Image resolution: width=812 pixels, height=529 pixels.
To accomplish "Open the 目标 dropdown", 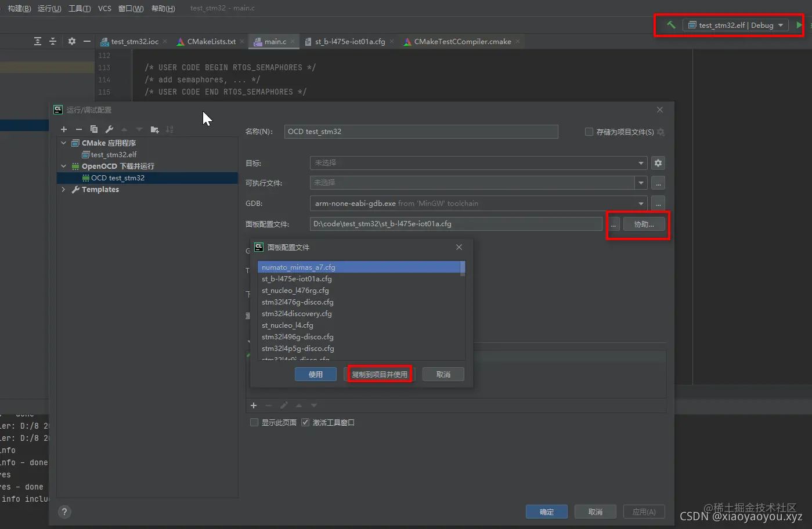I will point(478,163).
